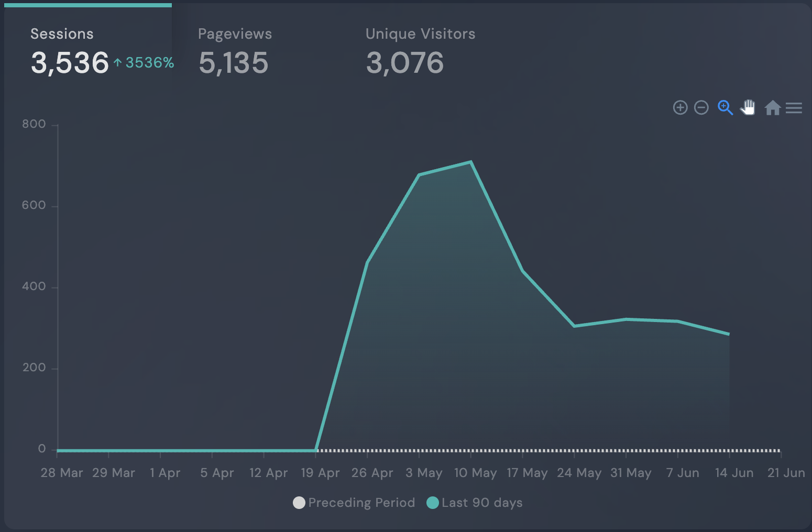Reset chart zoom with home icon
812x532 pixels.
[x=773, y=108]
